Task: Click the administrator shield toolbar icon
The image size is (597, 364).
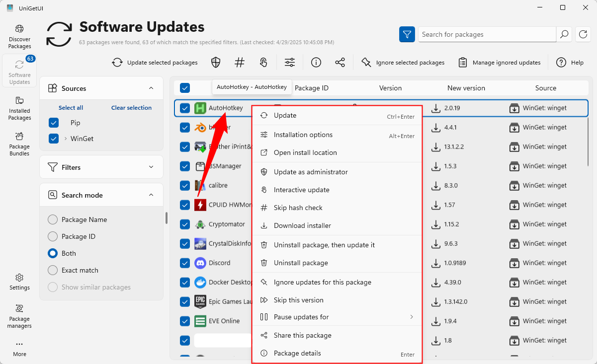Action: [216, 63]
